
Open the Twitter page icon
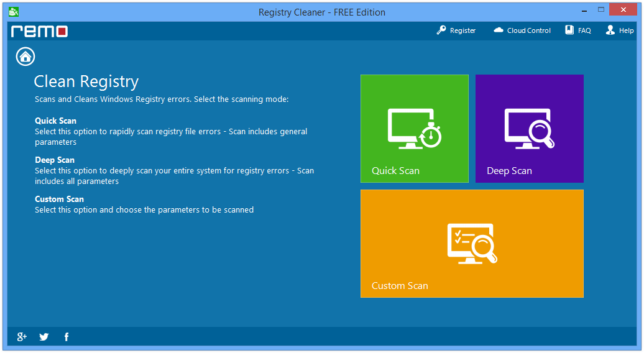tap(44, 337)
